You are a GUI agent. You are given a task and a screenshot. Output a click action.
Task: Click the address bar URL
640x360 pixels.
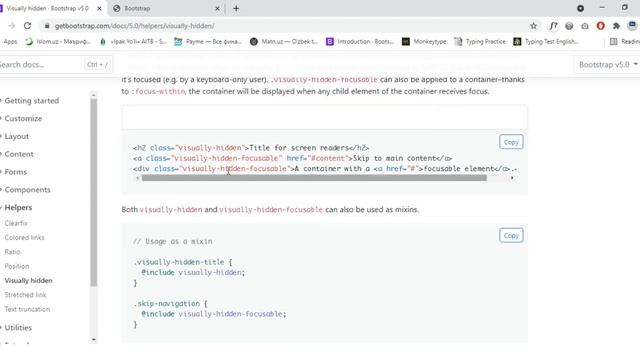[x=135, y=26]
